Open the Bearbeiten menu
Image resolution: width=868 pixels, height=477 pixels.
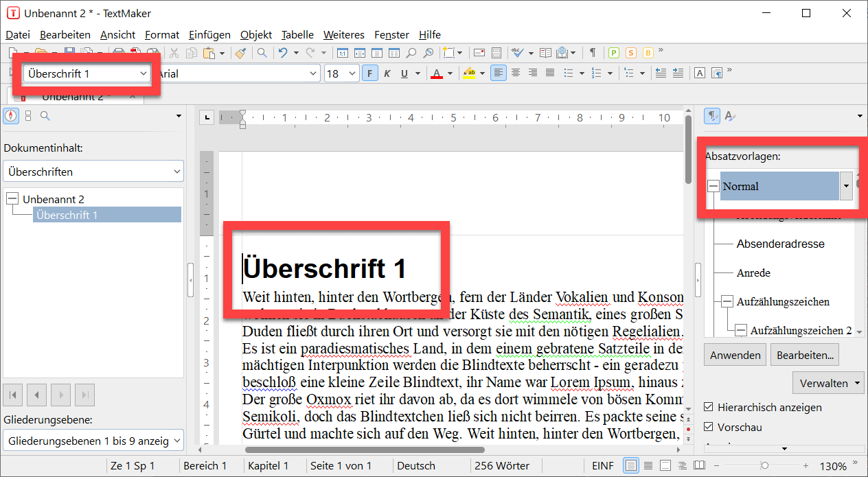65,34
